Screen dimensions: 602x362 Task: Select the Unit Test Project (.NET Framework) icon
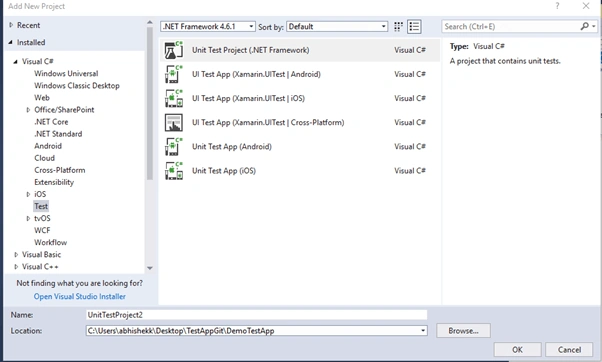point(174,50)
